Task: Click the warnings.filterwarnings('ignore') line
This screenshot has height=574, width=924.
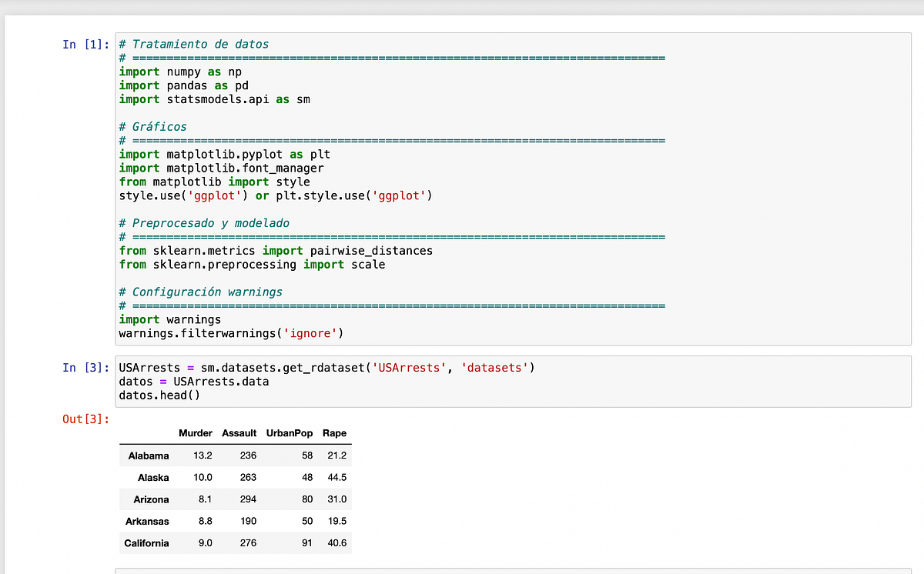Action: pos(231,333)
